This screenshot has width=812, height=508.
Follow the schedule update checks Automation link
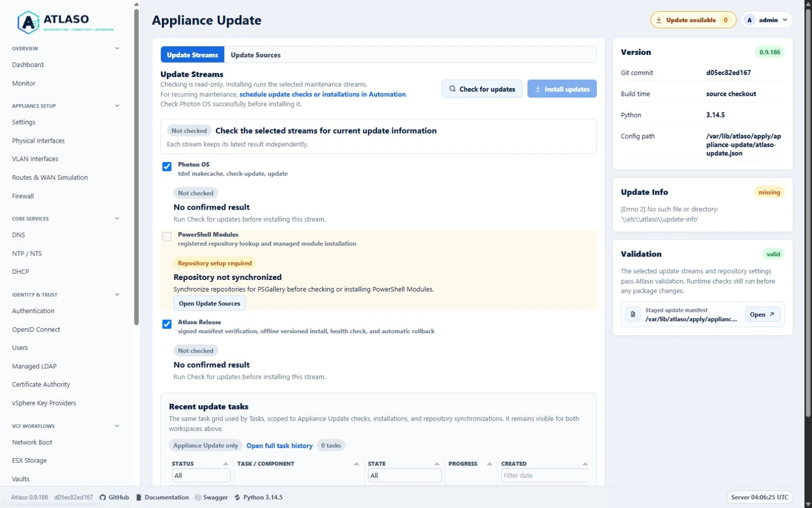(322, 94)
